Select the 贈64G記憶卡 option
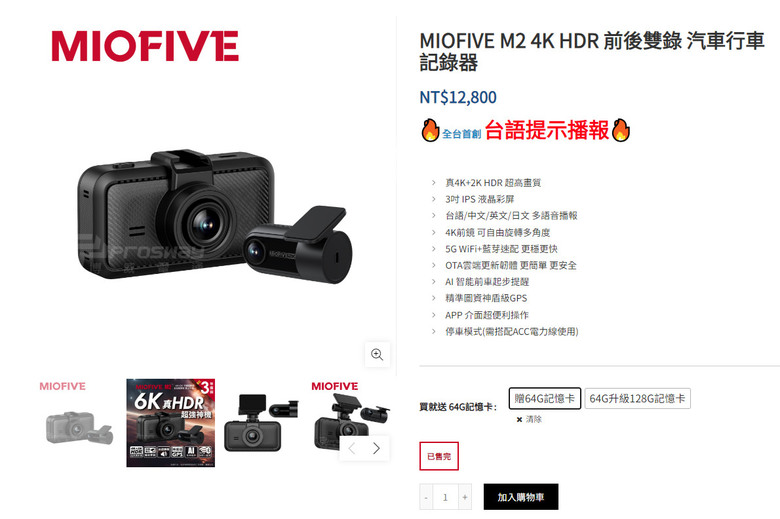780x519 pixels. pos(545,399)
